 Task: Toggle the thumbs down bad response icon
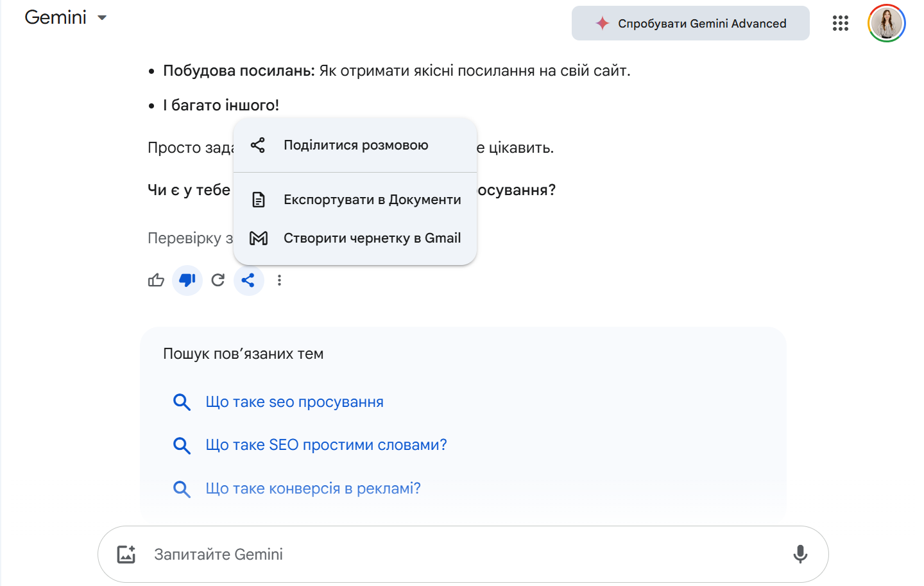187,280
